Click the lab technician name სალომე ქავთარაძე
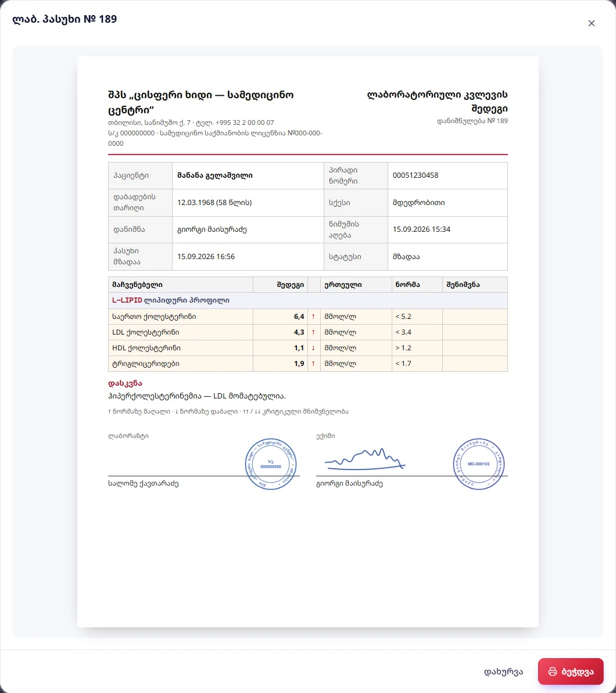Viewport: 616px width, 693px height. [x=144, y=483]
